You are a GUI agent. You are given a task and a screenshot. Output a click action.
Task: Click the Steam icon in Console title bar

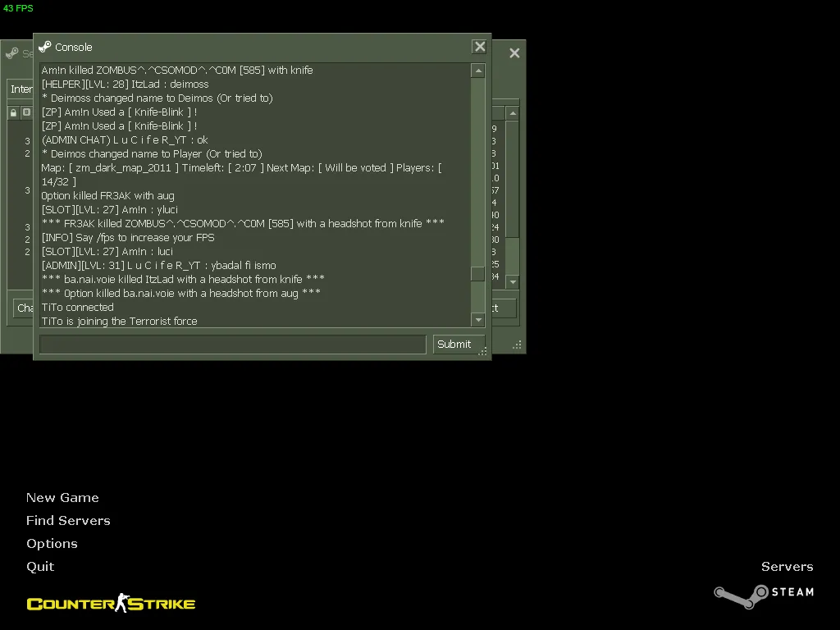tap(45, 47)
